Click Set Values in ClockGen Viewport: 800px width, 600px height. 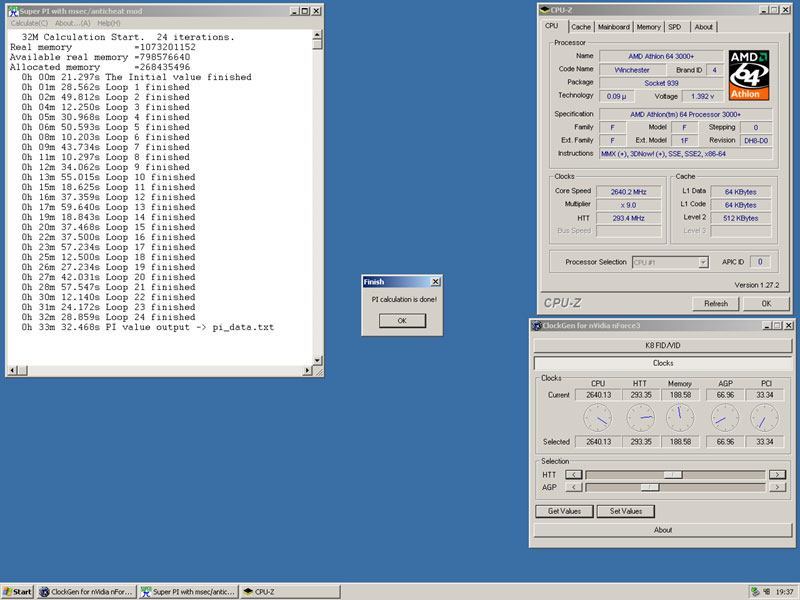click(626, 511)
